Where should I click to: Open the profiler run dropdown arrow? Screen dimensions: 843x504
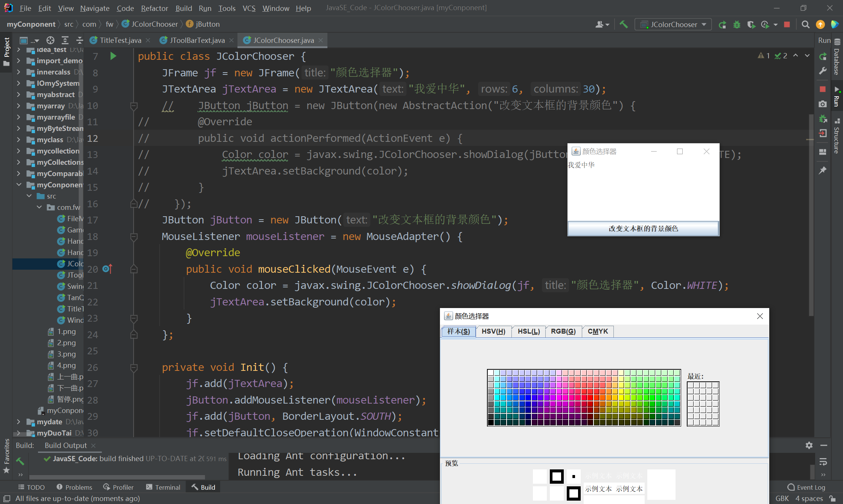pyautogui.click(x=775, y=25)
